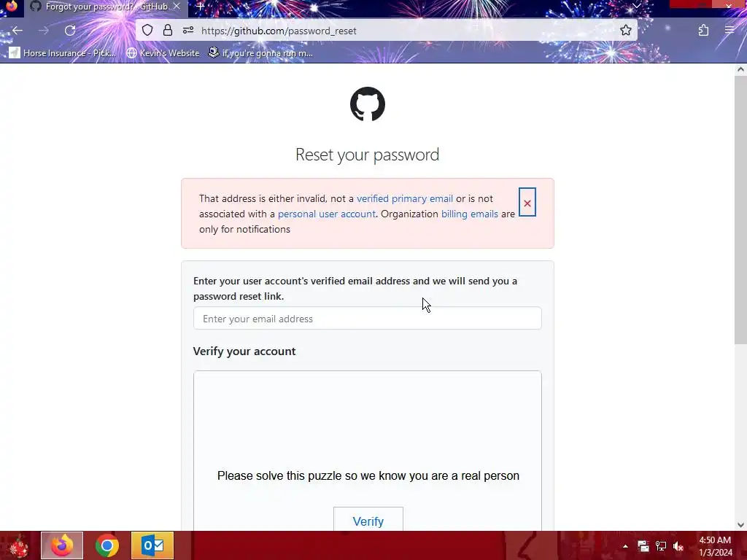Follow the verified primary email link
Viewport: 747px width, 560px height.
pos(404,198)
